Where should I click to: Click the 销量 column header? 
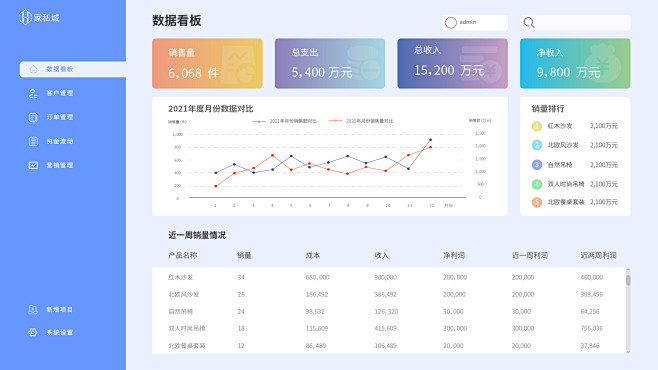point(244,255)
